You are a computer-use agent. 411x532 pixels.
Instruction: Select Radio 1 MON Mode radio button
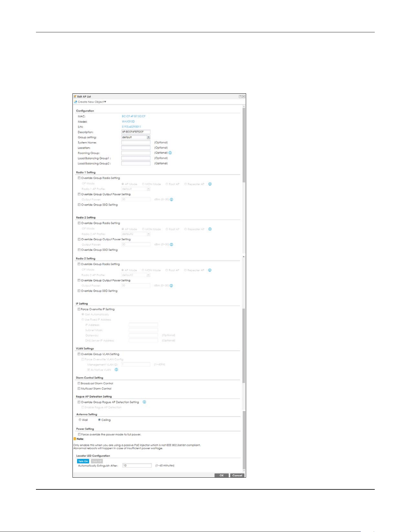coord(143,184)
